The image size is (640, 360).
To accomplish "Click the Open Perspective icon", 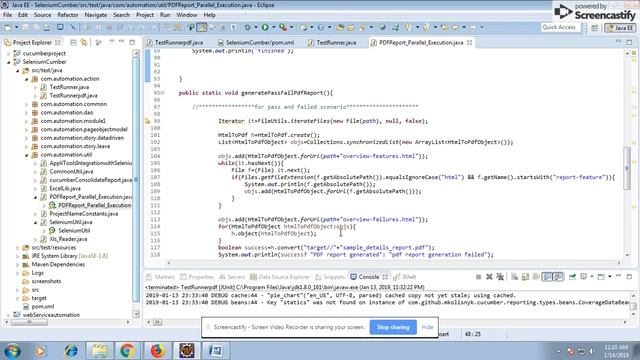I will (595, 28).
